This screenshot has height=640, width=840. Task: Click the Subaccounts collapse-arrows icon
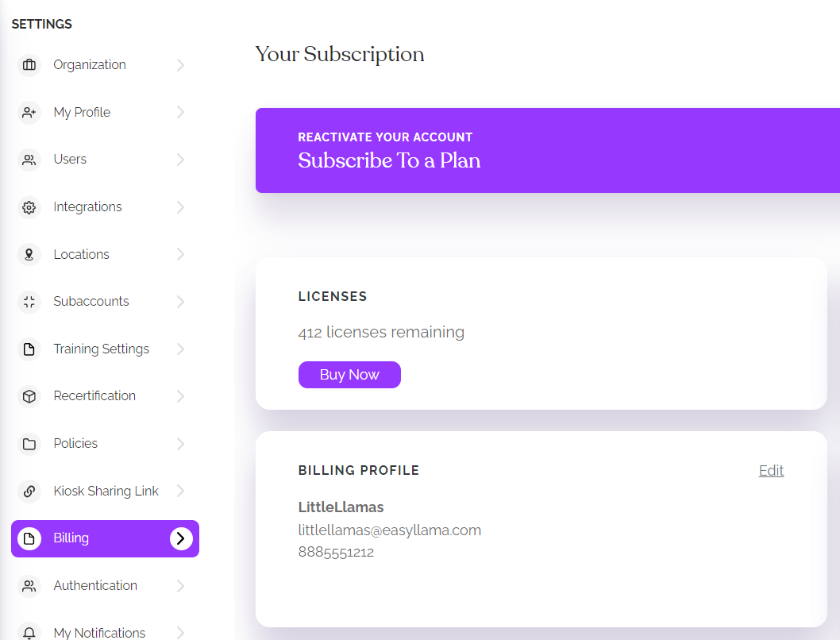click(x=29, y=302)
